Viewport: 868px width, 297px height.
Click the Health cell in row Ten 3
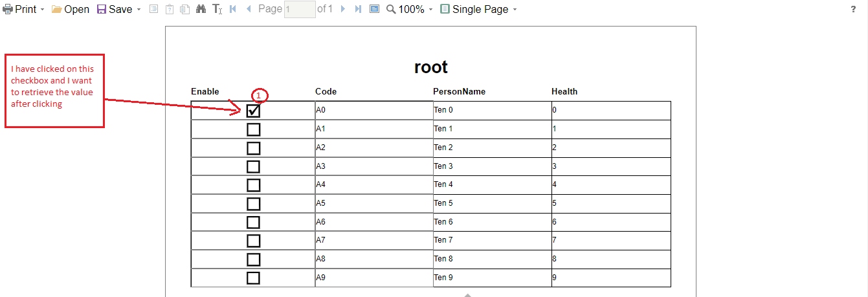(611, 166)
